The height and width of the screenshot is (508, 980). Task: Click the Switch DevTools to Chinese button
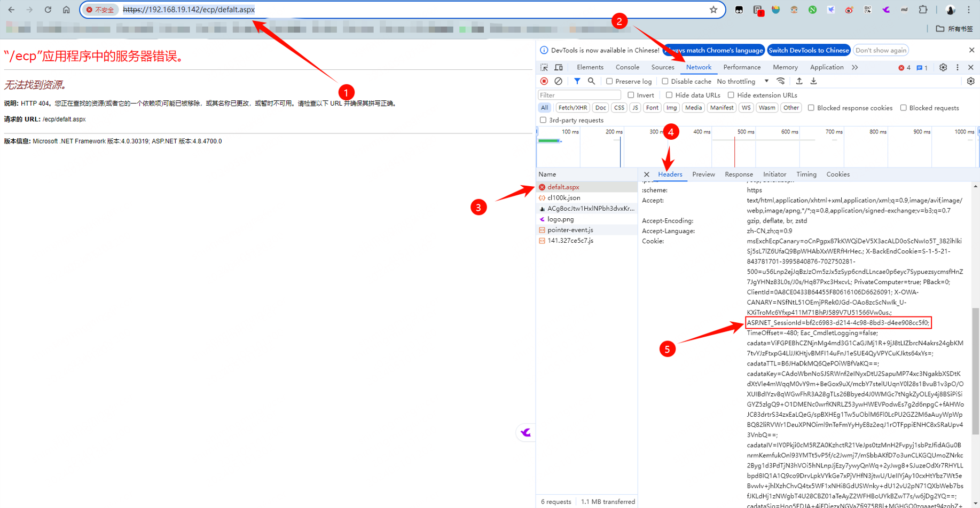tap(809, 50)
